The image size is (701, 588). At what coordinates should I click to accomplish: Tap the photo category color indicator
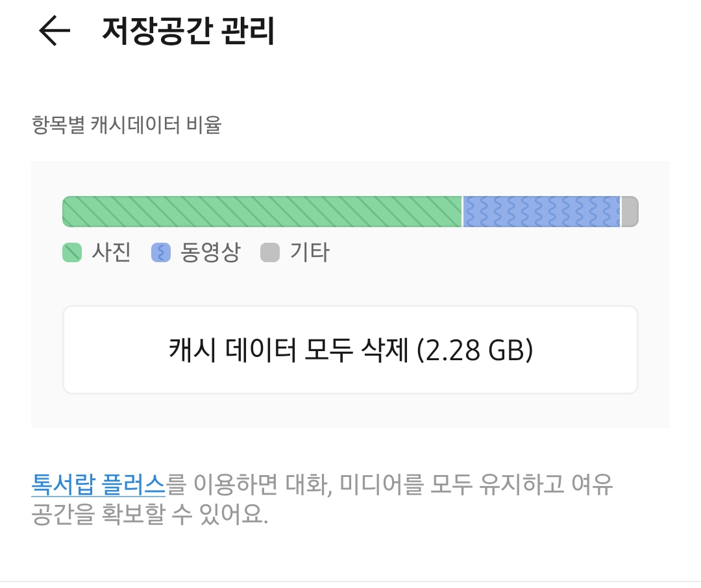(x=71, y=253)
